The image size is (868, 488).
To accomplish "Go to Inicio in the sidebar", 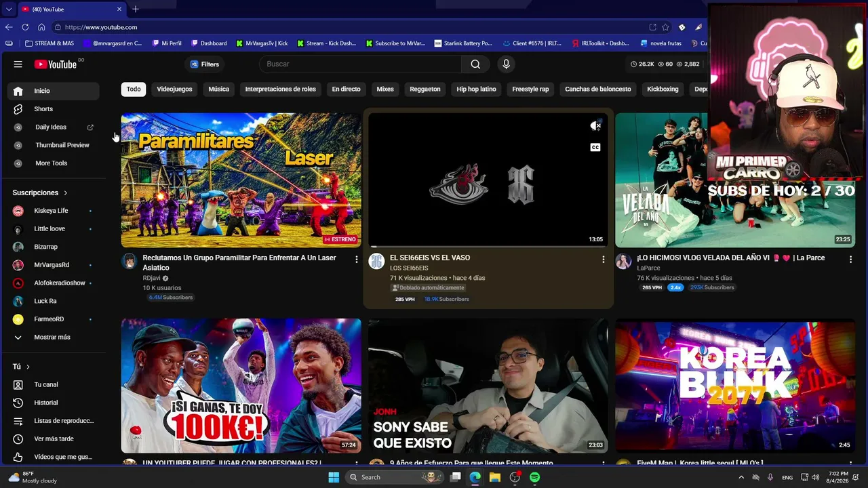I will pyautogui.click(x=54, y=91).
